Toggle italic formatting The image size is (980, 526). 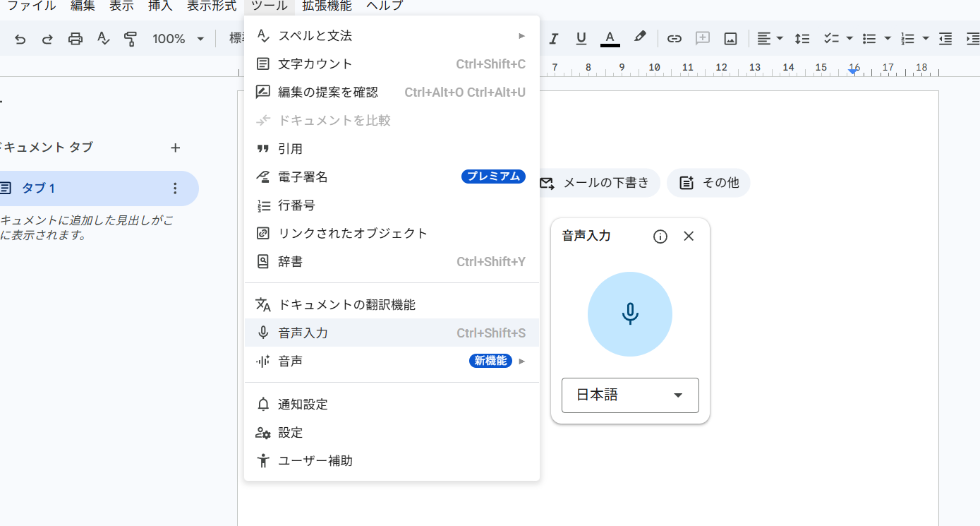point(553,39)
